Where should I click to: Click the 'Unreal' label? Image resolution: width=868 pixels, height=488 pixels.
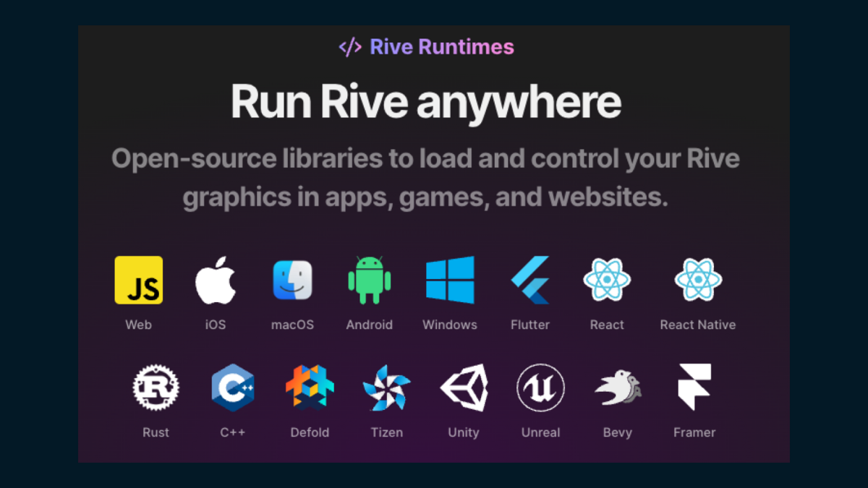[541, 432]
